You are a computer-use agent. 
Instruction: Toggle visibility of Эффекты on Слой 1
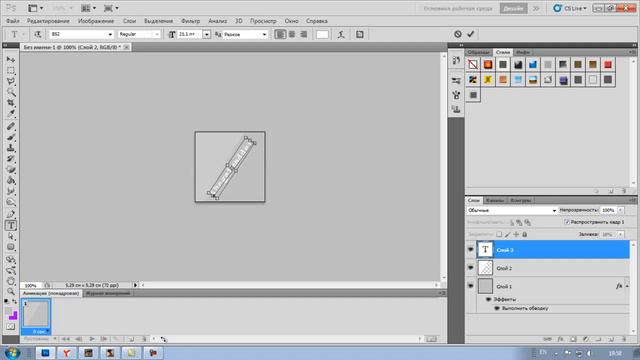coord(489,299)
